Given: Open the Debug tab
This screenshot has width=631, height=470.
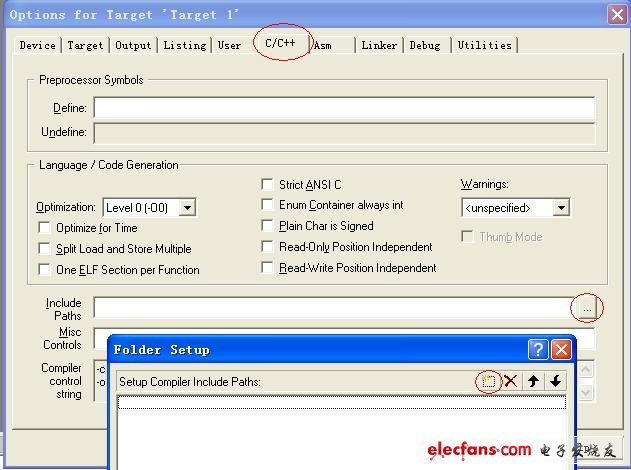Looking at the screenshot, I should click(x=424, y=45).
